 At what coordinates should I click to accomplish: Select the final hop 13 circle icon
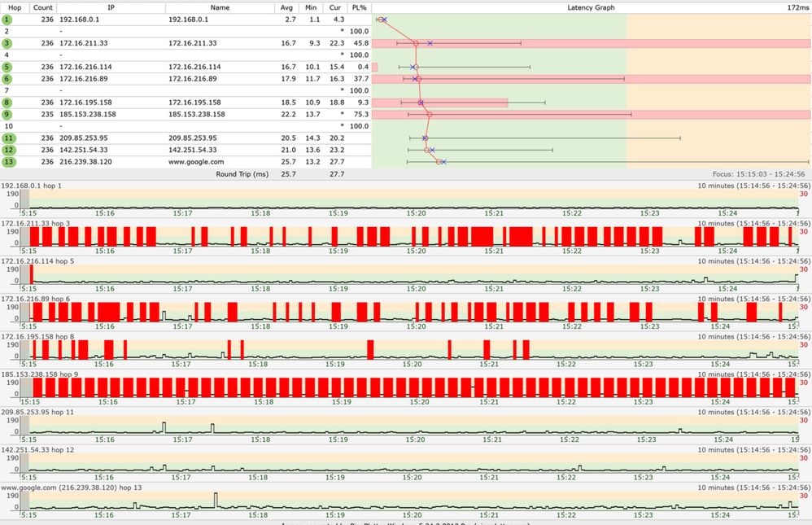coord(7,162)
